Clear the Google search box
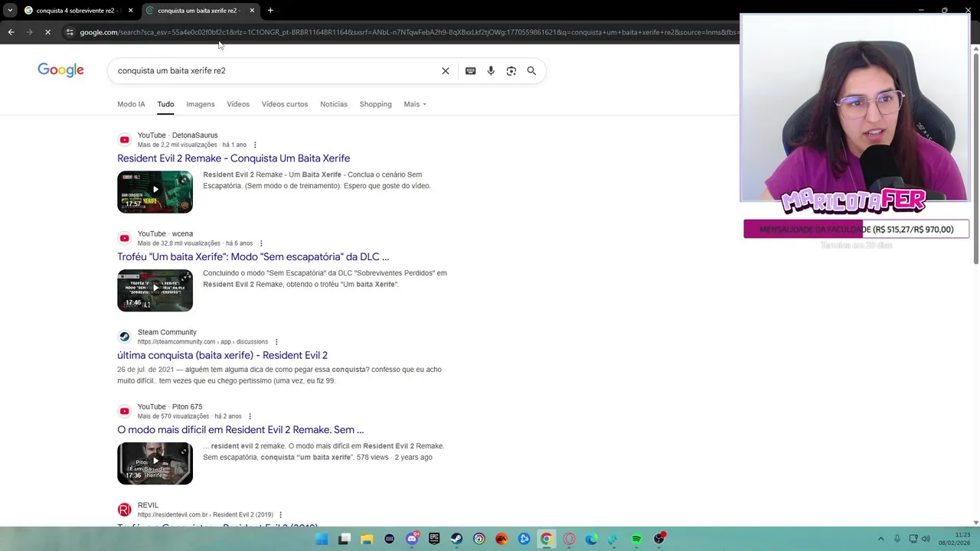This screenshot has height=551, width=980. tap(446, 70)
